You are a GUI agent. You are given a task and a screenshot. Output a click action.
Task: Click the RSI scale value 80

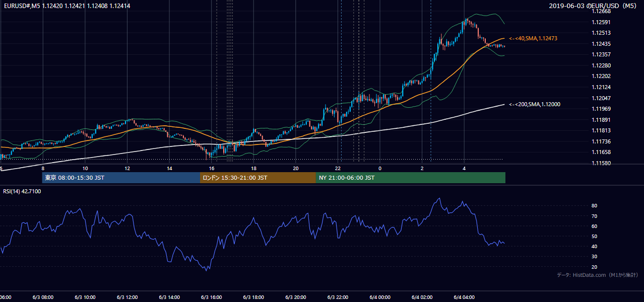595,206
